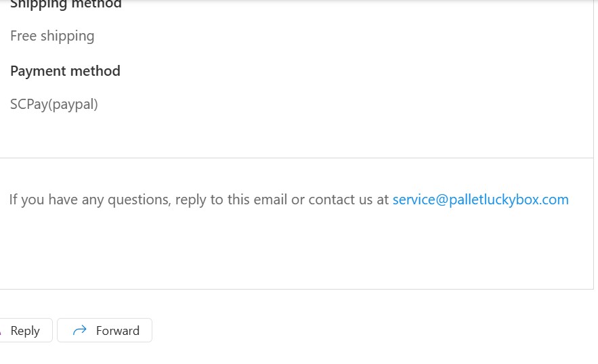Click the Shipping method heading
Viewport: 598px width, 364px height.
coord(66,5)
